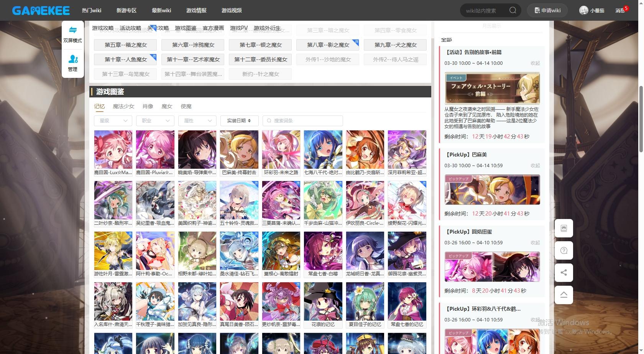Open 七海八千代-绝对... memoria card
644x354 pixels.
[323, 153]
